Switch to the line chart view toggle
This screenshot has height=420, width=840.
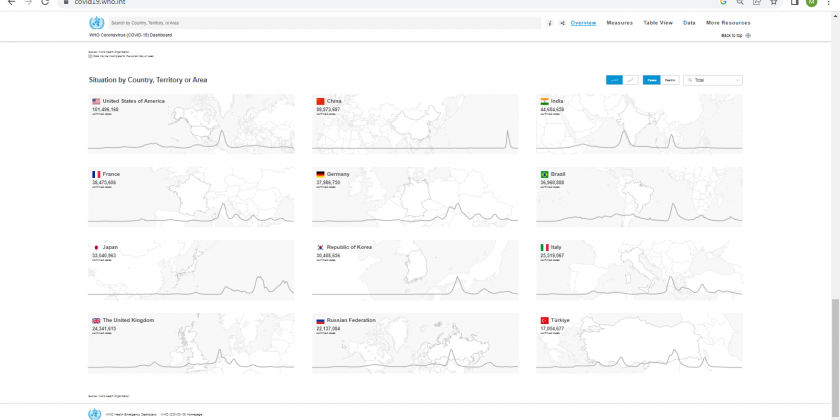point(631,80)
